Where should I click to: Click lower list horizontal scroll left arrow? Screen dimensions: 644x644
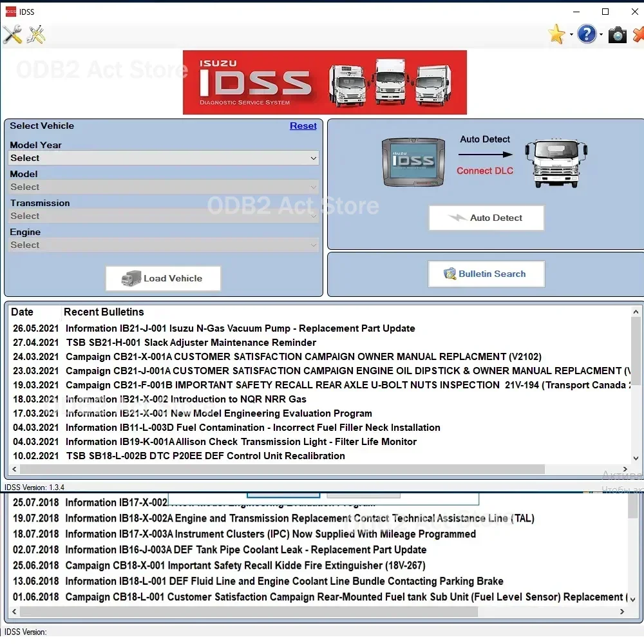14,612
